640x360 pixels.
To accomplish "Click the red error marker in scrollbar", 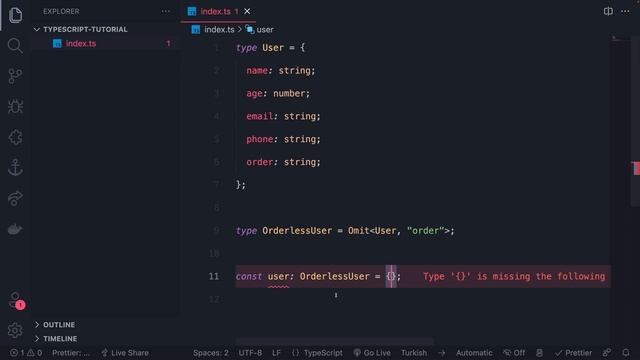I will 636,168.
